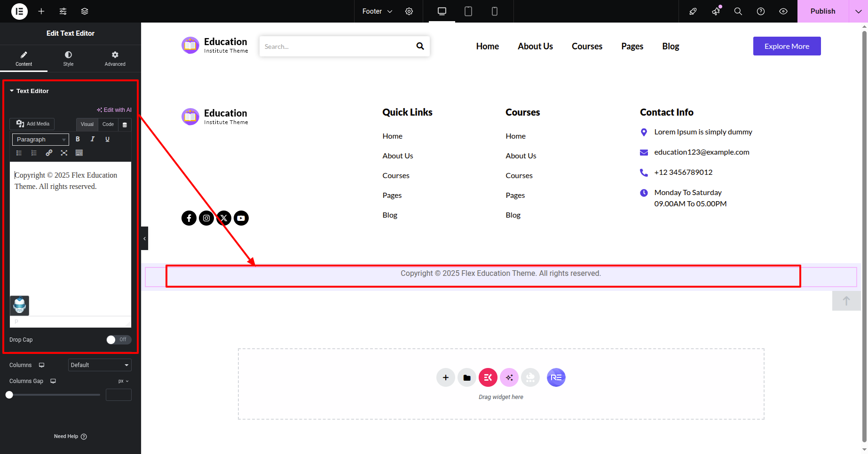Click the Need Help link
This screenshot has width=868, height=454.
point(70,436)
